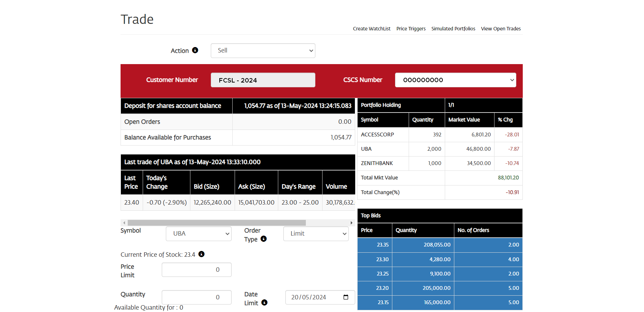Click the scrollbar right arrow

tap(351, 223)
